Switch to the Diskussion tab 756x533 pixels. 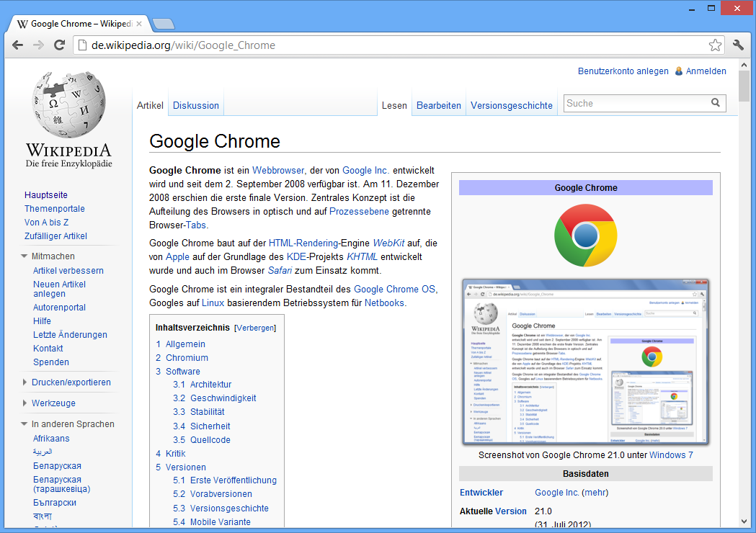click(x=196, y=105)
